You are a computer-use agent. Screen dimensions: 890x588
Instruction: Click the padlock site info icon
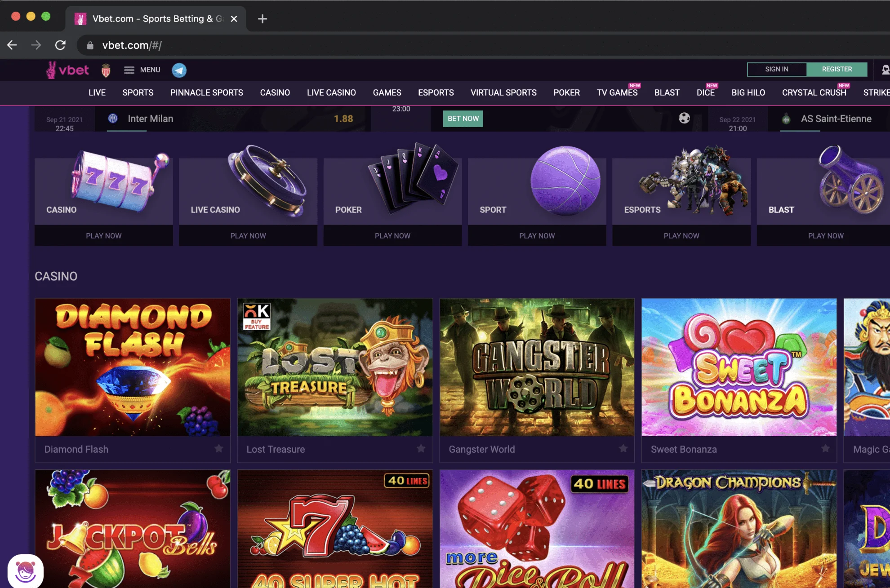(x=90, y=45)
